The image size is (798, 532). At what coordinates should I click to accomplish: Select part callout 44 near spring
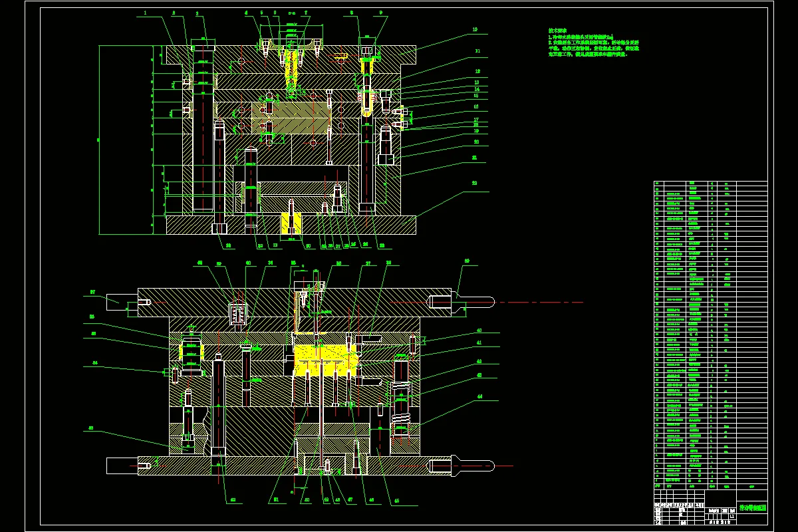pos(479,397)
